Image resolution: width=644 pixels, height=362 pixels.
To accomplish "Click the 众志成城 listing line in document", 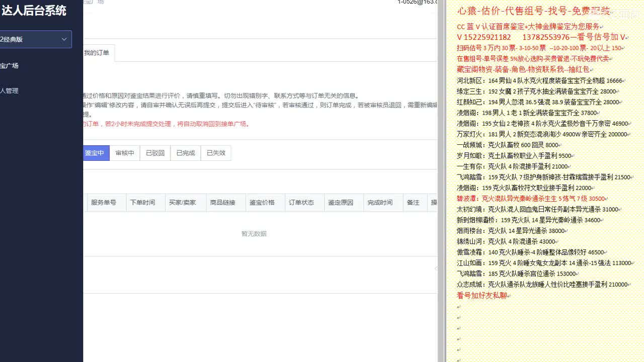I will (542, 285).
